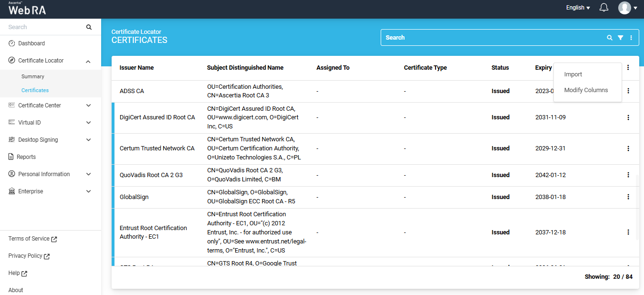The width and height of the screenshot is (644, 295).
Task: Expand the Virtual ID menu
Action: tap(88, 123)
